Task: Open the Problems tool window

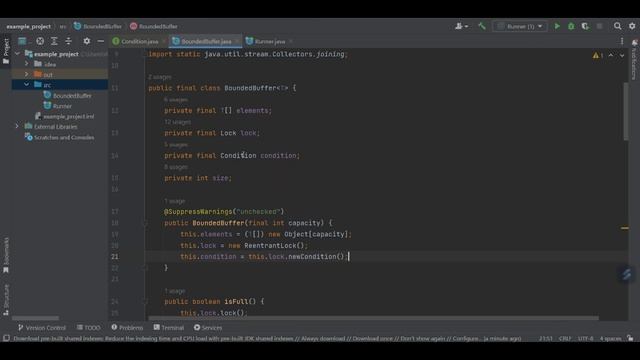Action: [x=127, y=327]
